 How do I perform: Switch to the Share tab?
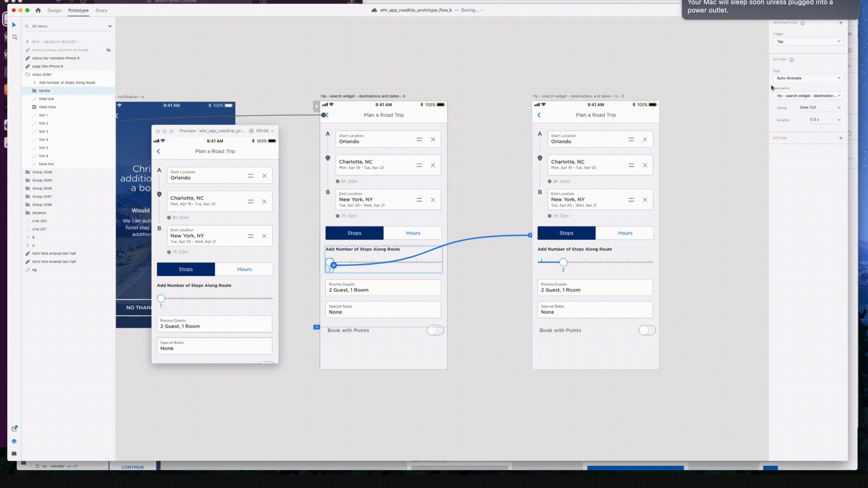(x=101, y=10)
